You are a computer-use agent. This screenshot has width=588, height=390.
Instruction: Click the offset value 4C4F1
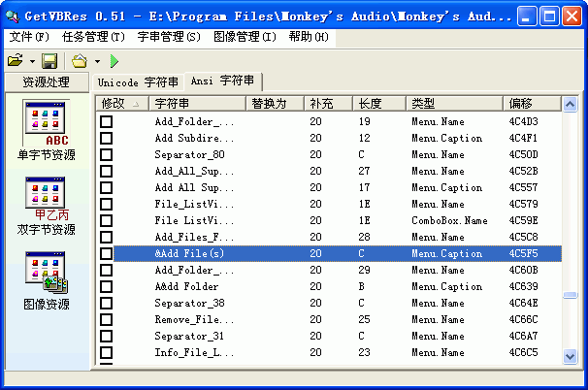(x=523, y=138)
